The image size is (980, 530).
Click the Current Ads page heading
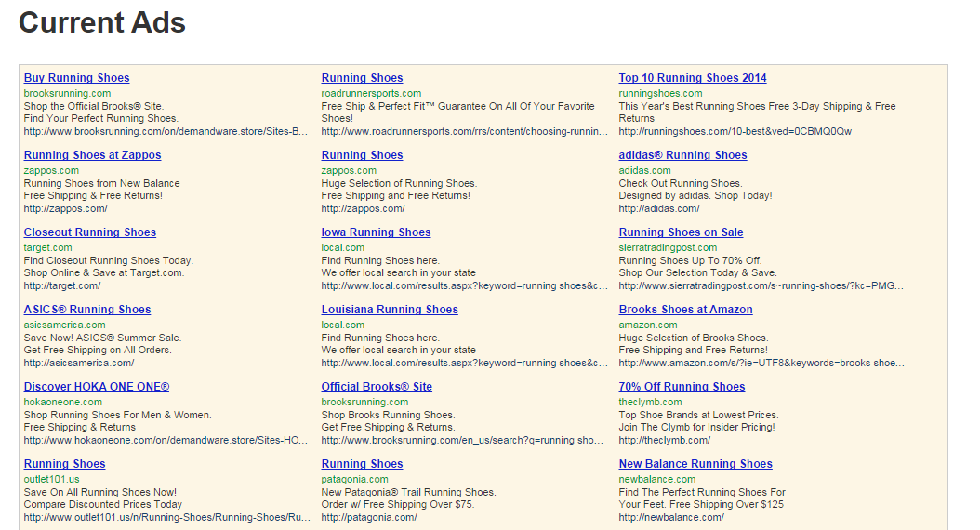[102, 22]
